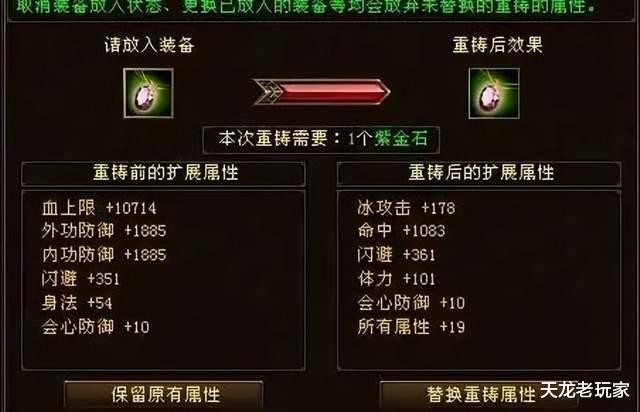640x412 pixels.
Task: Click the 重铸后效果 label
Action: point(497,45)
